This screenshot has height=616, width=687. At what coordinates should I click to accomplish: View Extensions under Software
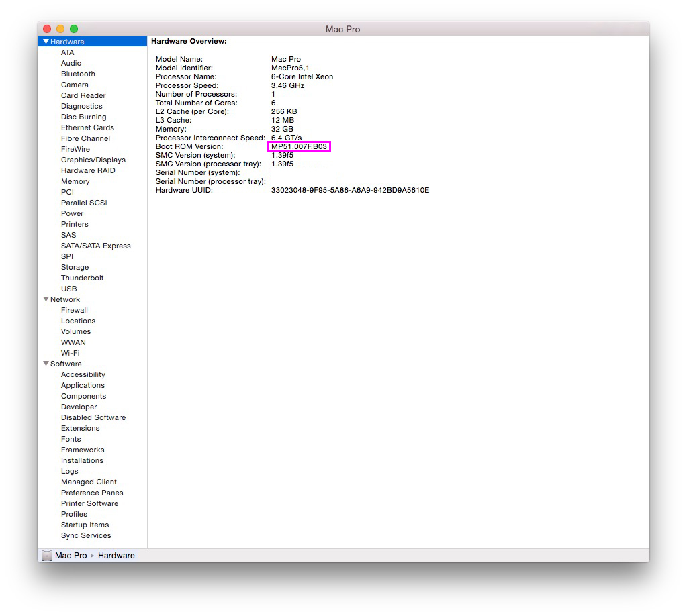point(80,427)
